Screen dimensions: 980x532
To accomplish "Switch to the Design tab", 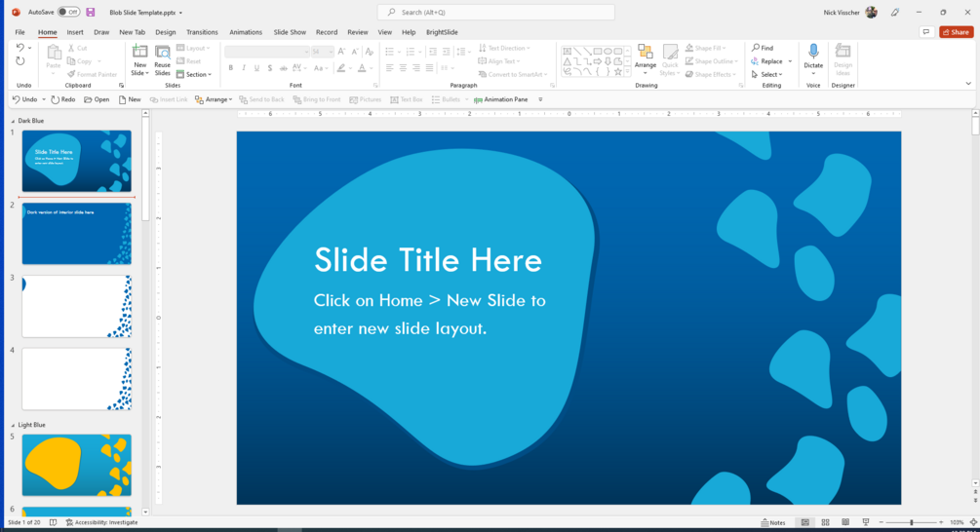I will 166,32.
